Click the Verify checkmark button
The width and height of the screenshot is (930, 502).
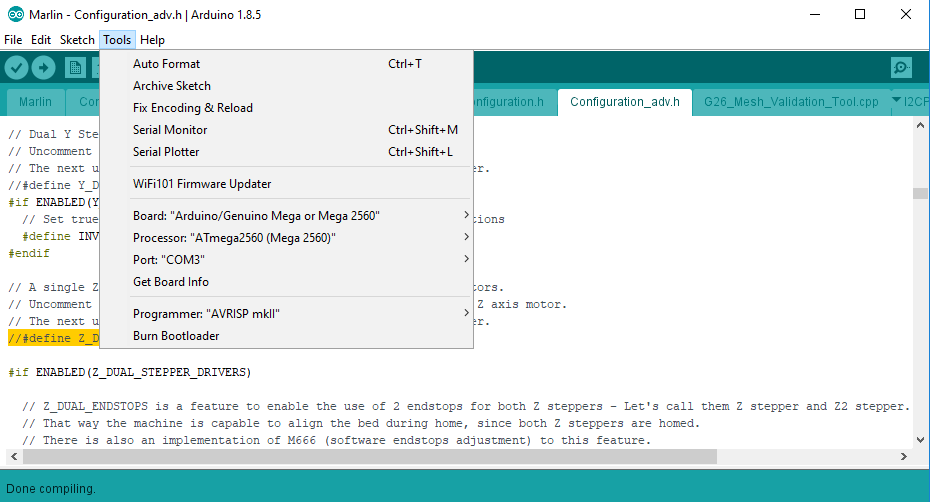pyautogui.click(x=17, y=68)
